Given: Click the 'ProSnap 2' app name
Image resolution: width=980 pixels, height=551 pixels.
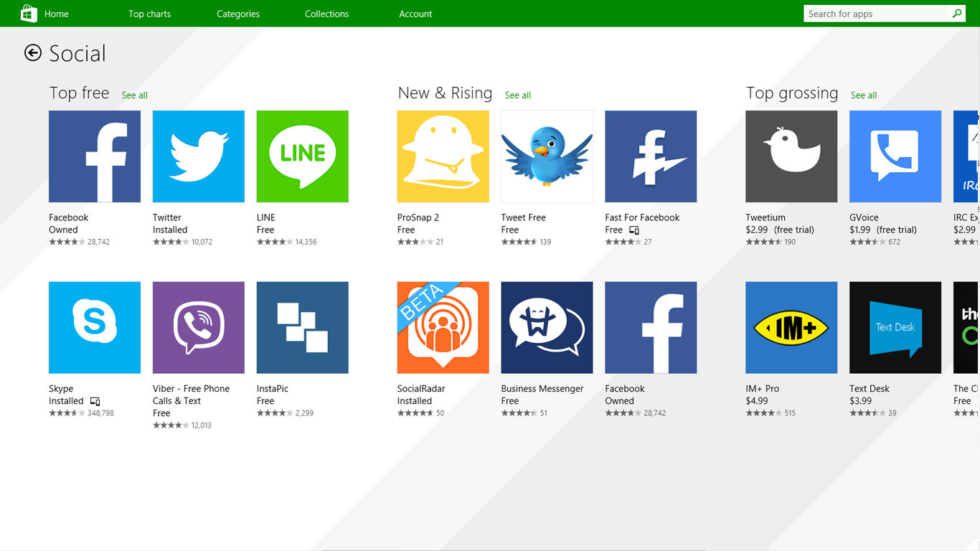Looking at the screenshot, I should pyautogui.click(x=418, y=217).
